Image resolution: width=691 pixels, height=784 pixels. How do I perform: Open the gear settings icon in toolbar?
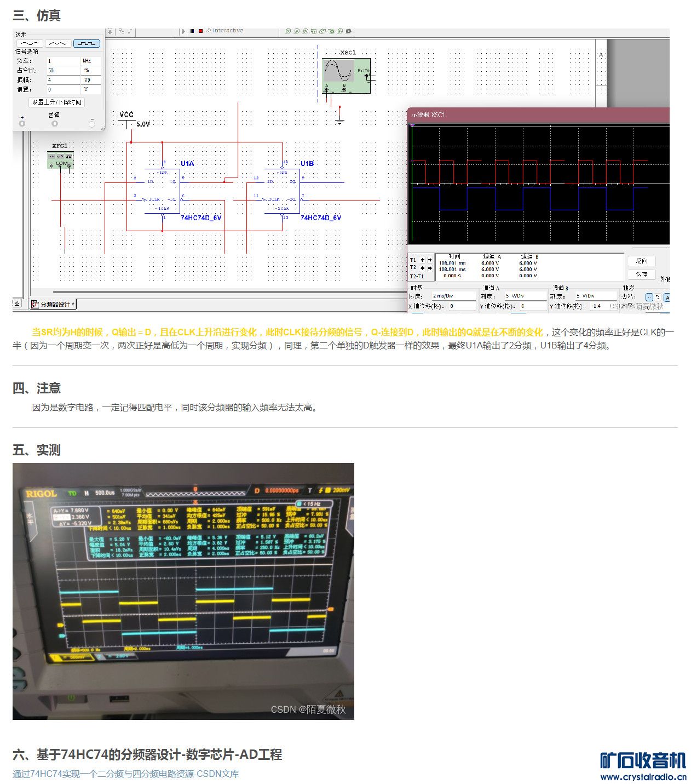pos(349,31)
